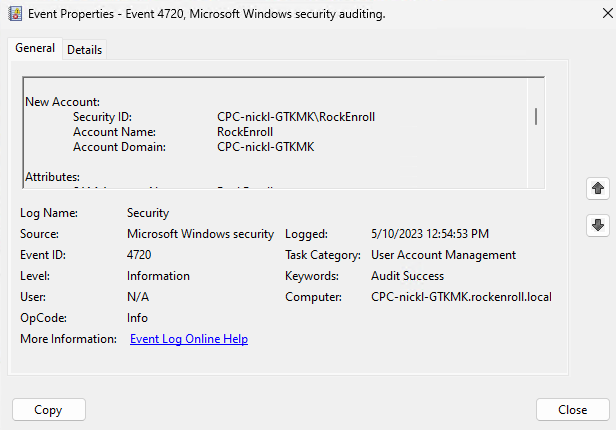Click the down arrow next event button
Image resolution: width=616 pixels, height=430 pixels.
tap(598, 226)
